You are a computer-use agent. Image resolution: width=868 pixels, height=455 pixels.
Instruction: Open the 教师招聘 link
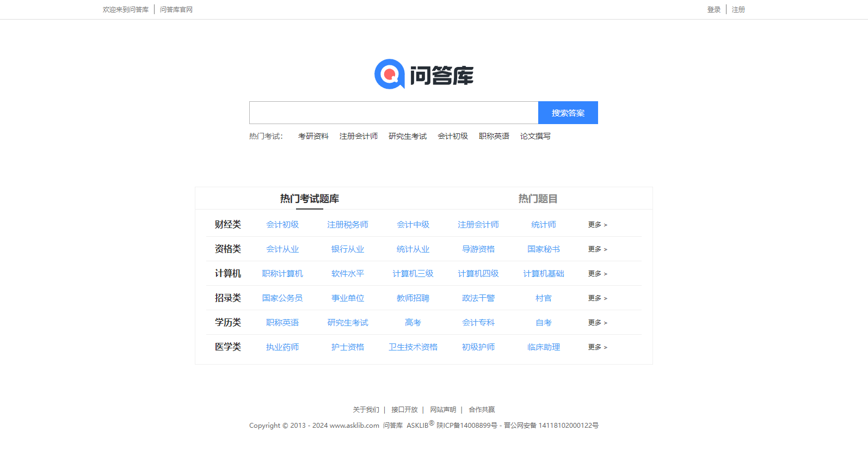coord(413,298)
